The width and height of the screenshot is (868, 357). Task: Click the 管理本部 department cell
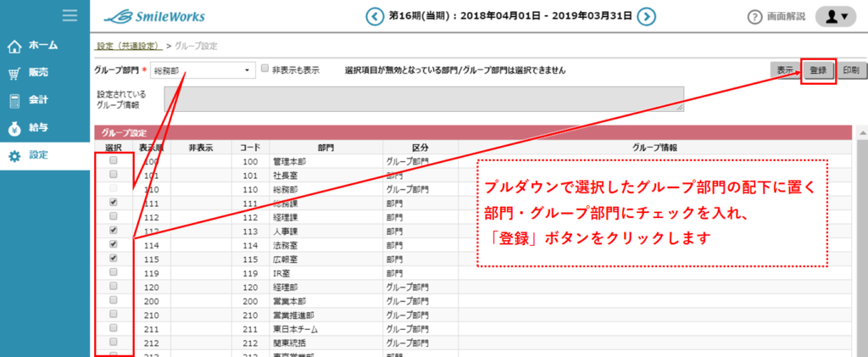tap(326, 162)
